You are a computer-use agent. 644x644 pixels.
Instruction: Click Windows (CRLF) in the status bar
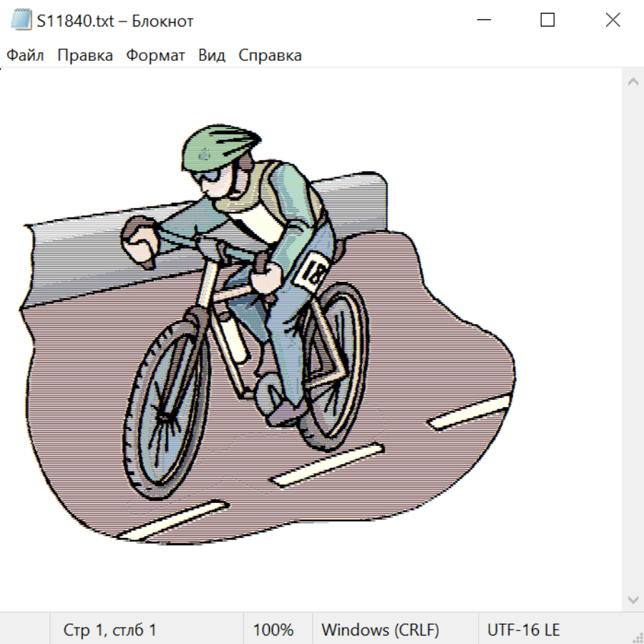[380, 630]
